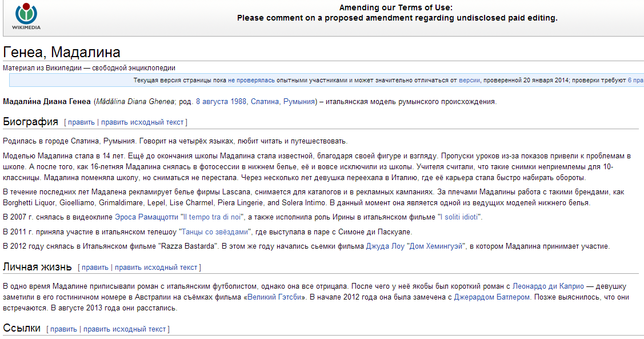Open 'Il tempo tra di noi' link
Screen dimensions: 644x339
(x=213, y=217)
